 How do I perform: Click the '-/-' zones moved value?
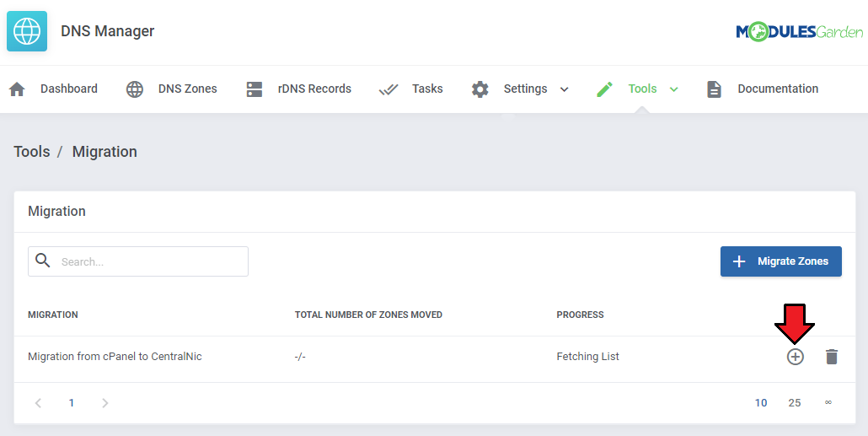(x=300, y=357)
